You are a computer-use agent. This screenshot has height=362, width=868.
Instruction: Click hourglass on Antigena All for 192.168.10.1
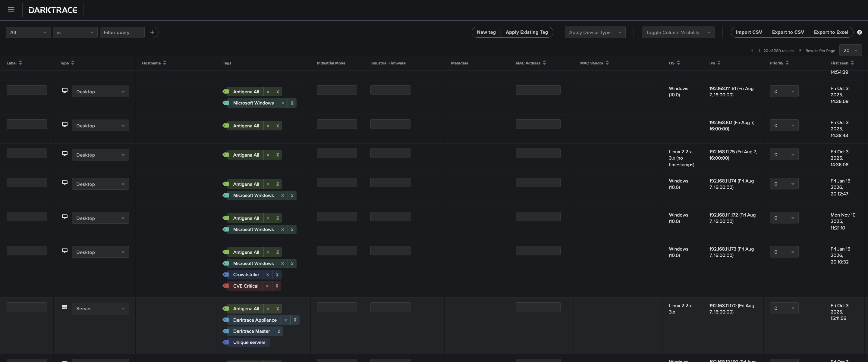(278, 126)
